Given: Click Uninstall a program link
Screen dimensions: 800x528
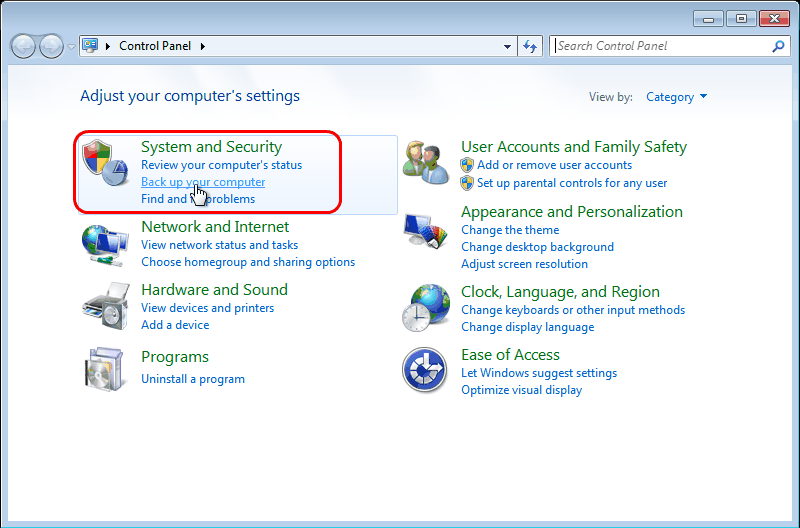Looking at the screenshot, I should [193, 379].
